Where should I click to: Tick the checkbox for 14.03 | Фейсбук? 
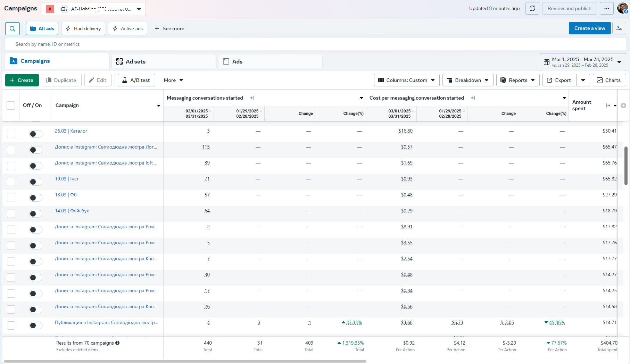point(11,214)
